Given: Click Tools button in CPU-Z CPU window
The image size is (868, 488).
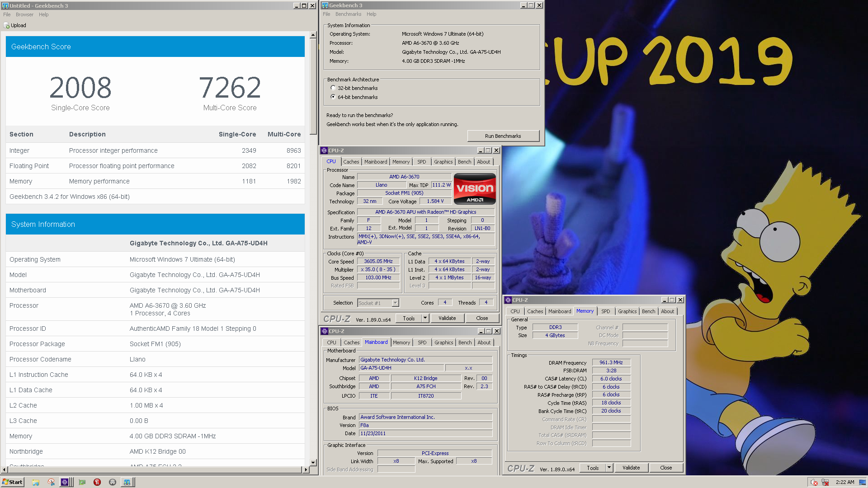Looking at the screenshot, I should [x=409, y=319].
